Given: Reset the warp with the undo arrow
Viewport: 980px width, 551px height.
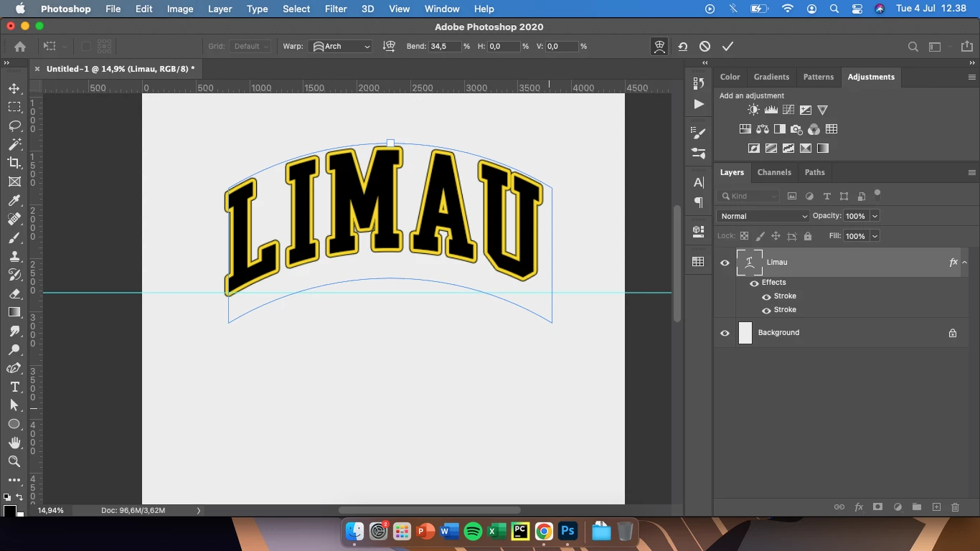Looking at the screenshot, I should [682, 46].
